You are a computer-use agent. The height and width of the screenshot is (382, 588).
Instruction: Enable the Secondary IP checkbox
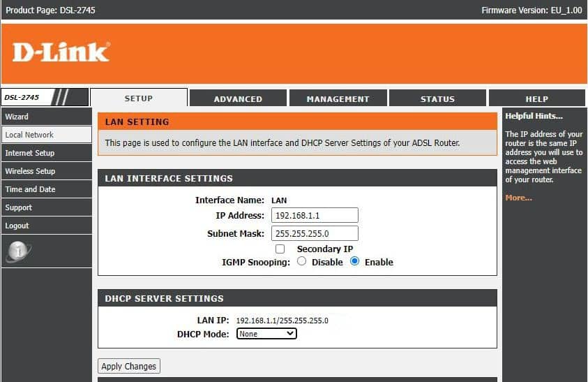pos(280,249)
